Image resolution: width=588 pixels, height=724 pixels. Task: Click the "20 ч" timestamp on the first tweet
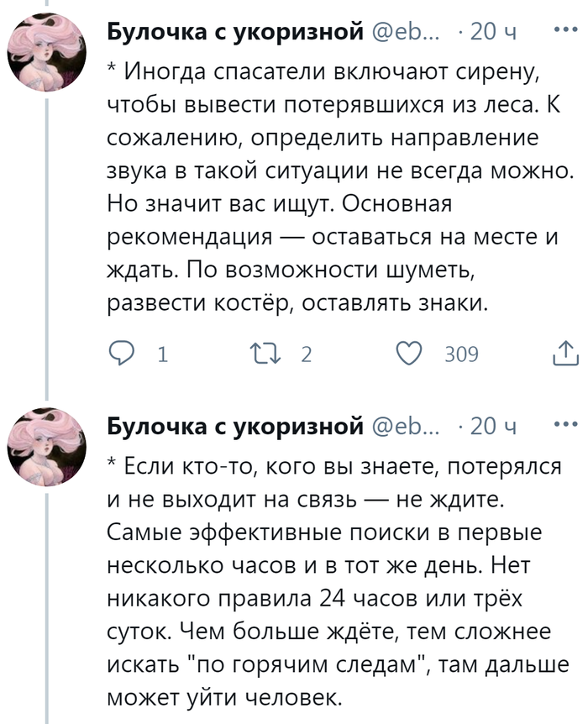click(x=494, y=33)
